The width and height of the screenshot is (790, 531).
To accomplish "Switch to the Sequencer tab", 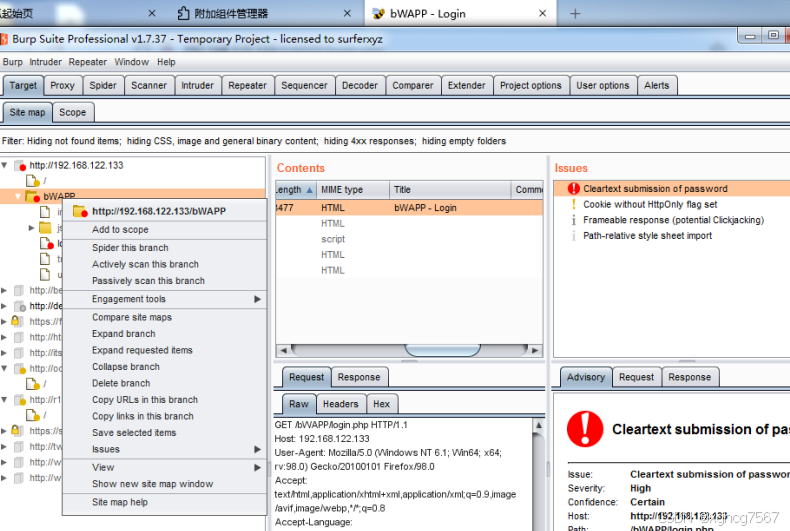I will click(304, 86).
